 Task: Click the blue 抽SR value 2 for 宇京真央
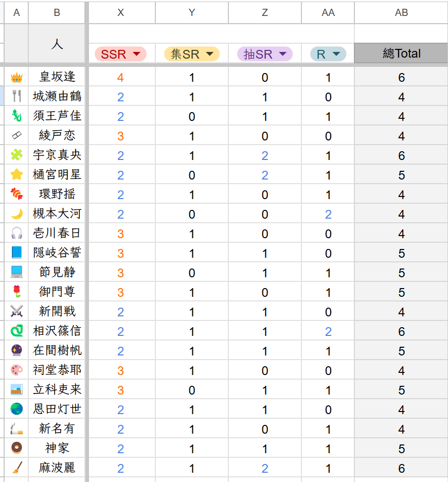(264, 155)
